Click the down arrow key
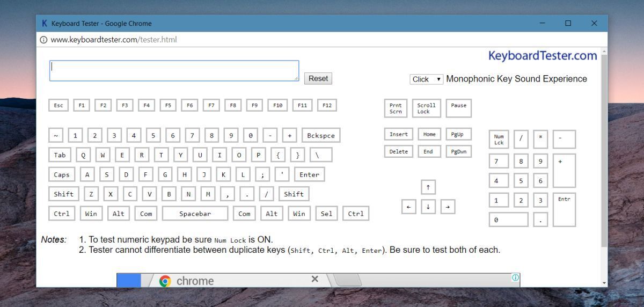 428,207
